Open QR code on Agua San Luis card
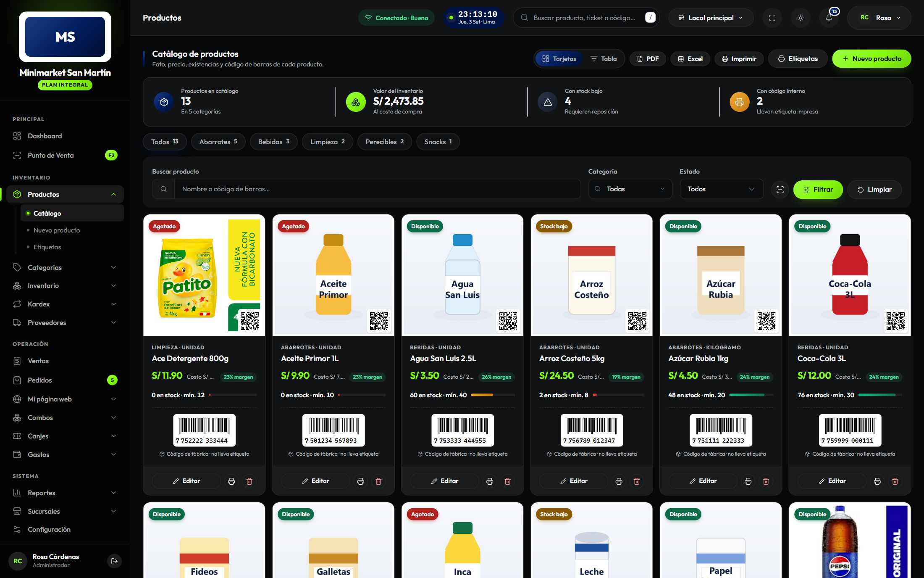The width and height of the screenshot is (924, 578). coord(508,321)
